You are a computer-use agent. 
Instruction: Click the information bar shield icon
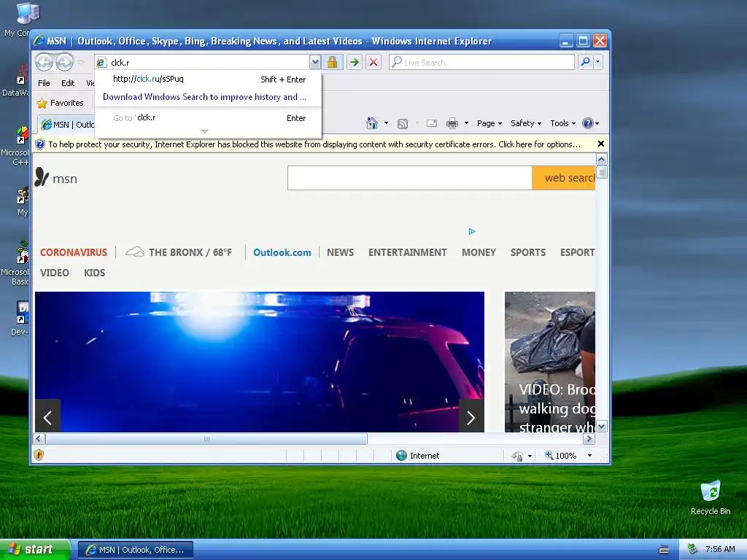[x=40, y=144]
